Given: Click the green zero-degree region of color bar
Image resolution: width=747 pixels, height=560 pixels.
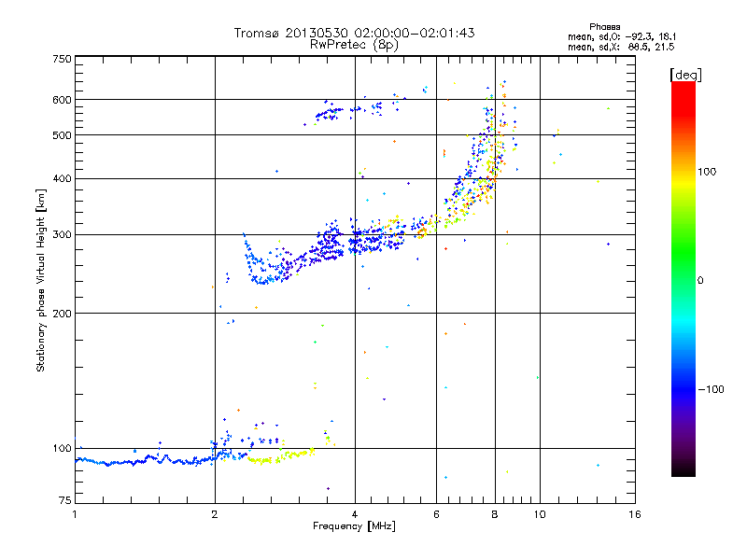Looking at the screenshot, I should (x=684, y=280).
